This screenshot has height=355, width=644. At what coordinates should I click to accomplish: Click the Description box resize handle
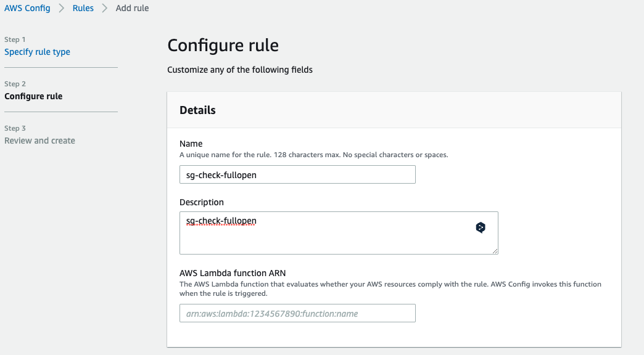point(495,251)
